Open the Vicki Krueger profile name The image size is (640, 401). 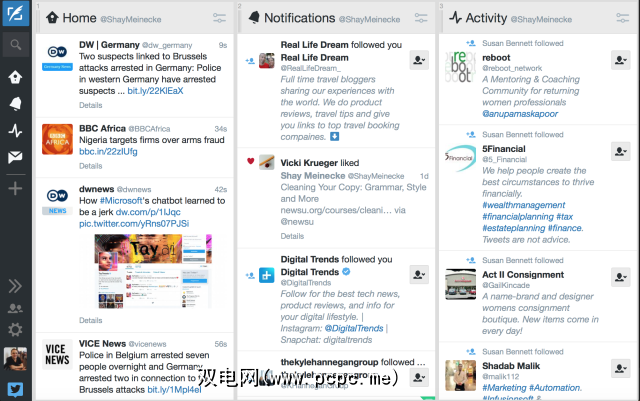point(309,163)
